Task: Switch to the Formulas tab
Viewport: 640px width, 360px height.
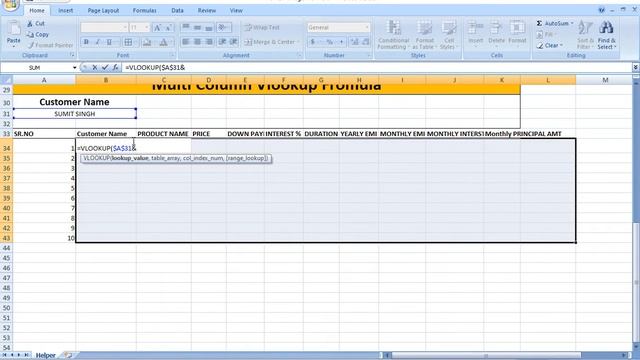Action: coord(144,10)
